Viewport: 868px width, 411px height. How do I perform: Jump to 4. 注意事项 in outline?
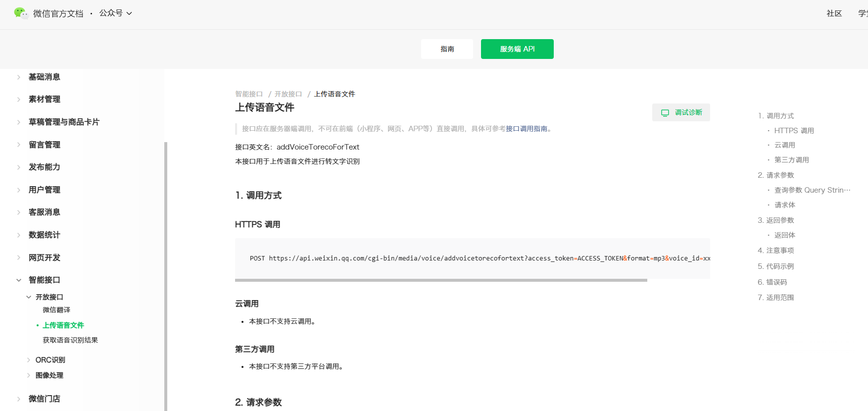(775, 251)
